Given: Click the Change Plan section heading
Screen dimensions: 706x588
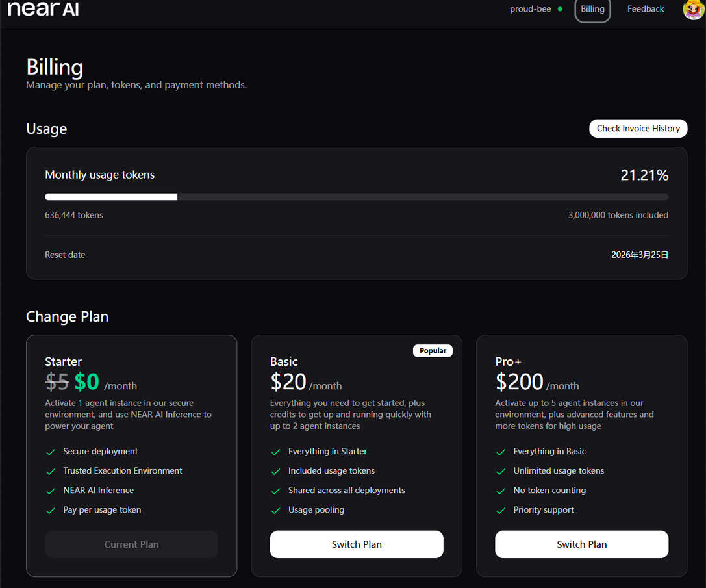Looking at the screenshot, I should point(67,316).
